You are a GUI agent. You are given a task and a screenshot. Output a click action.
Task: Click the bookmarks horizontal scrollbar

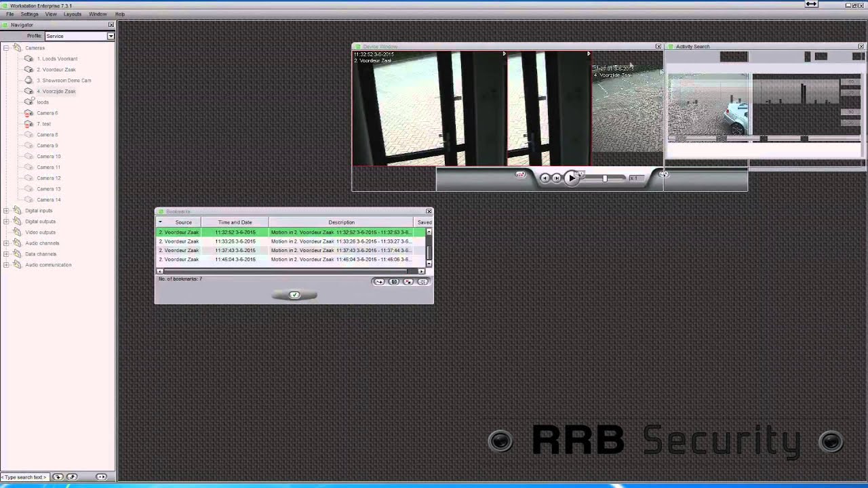coord(291,271)
